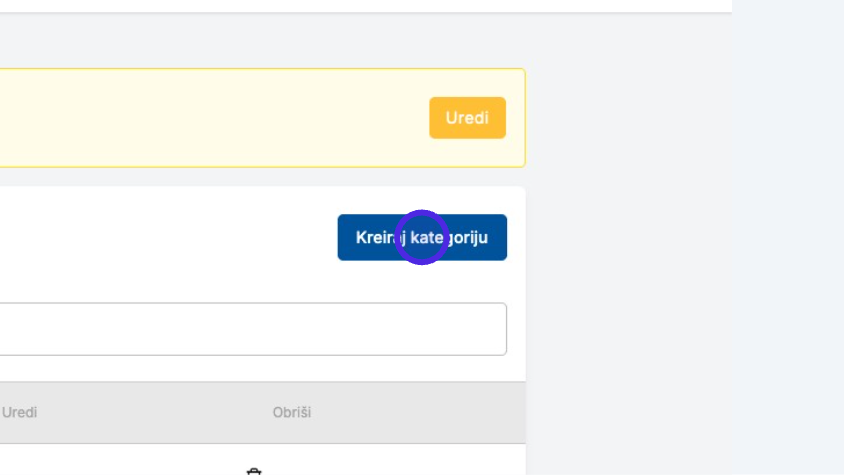Click the Obriši column header

tap(292, 413)
